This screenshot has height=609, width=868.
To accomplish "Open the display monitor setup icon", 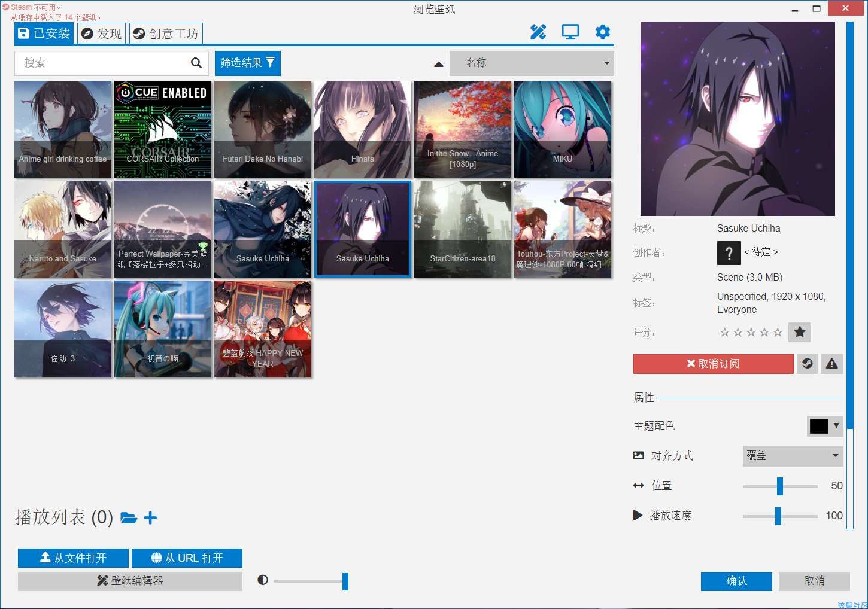I will [x=570, y=32].
